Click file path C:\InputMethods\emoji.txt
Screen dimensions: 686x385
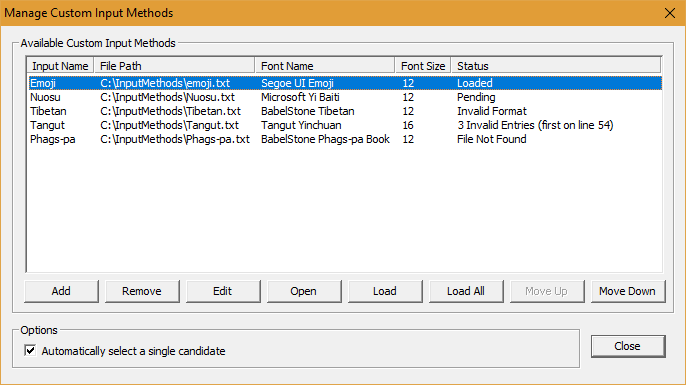tap(165, 83)
